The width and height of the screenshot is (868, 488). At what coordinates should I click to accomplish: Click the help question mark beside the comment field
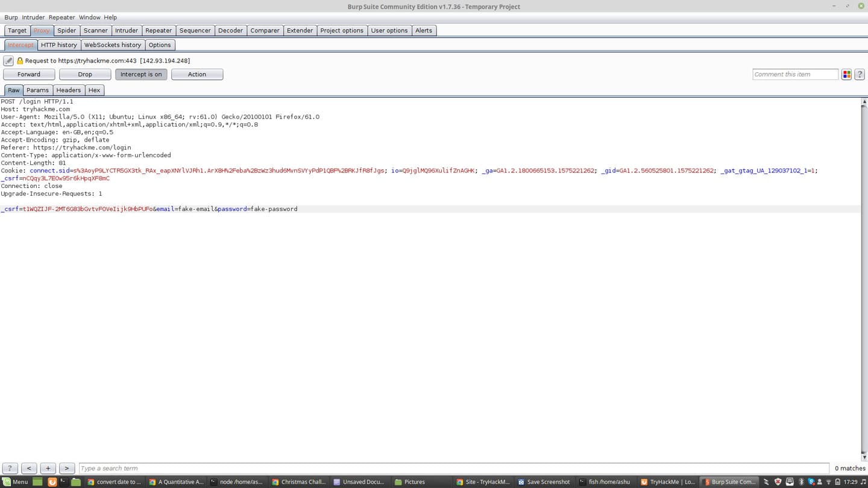point(860,74)
